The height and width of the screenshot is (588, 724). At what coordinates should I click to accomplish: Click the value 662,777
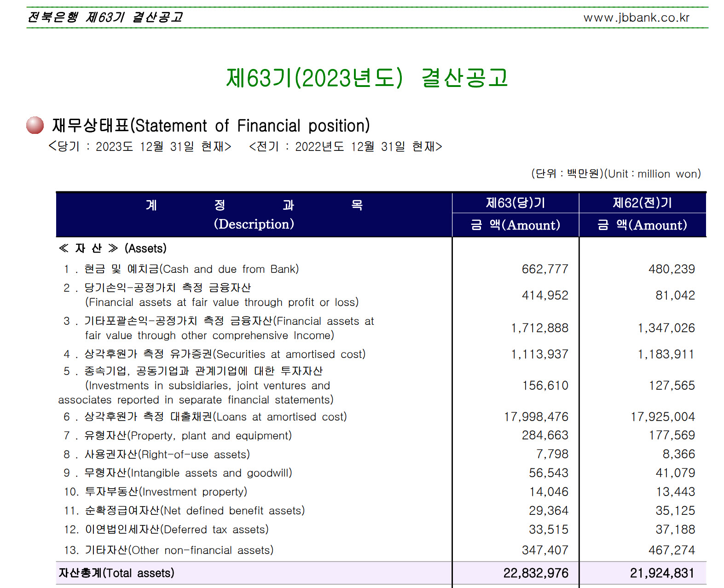pyautogui.click(x=545, y=269)
